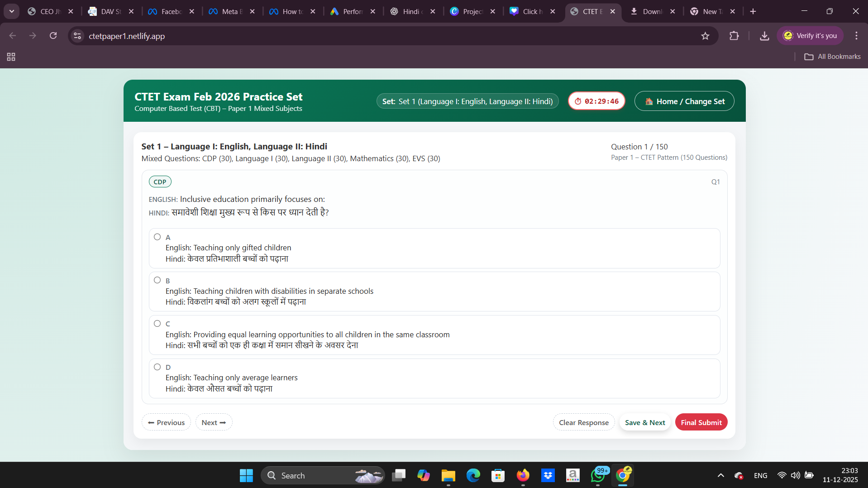The width and height of the screenshot is (868, 488).
Task: Expand the tab search dropdown arrow
Action: 12,11
